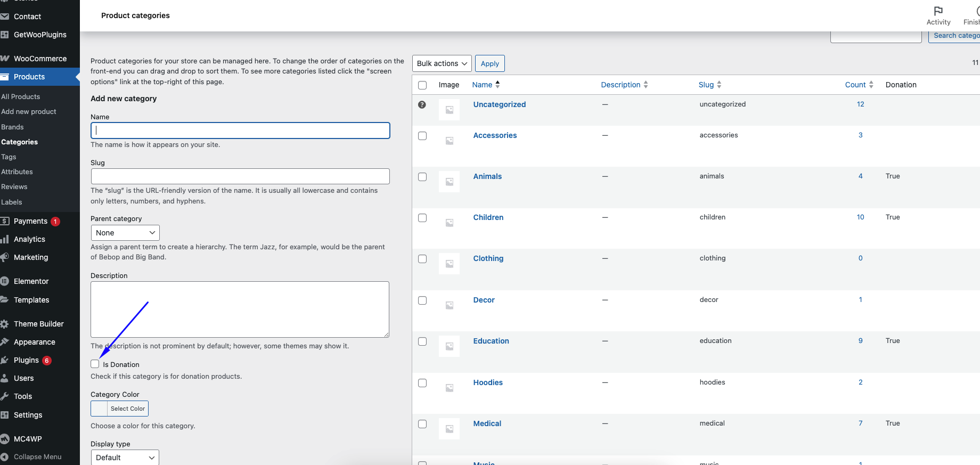
Task: Open the Bulk actions dropdown
Action: tap(442, 64)
